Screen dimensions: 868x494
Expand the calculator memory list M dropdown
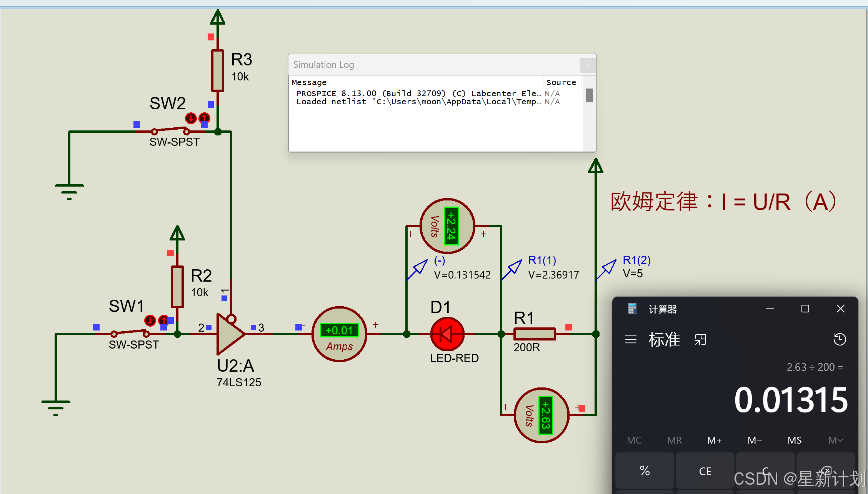(x=835, y=440)
